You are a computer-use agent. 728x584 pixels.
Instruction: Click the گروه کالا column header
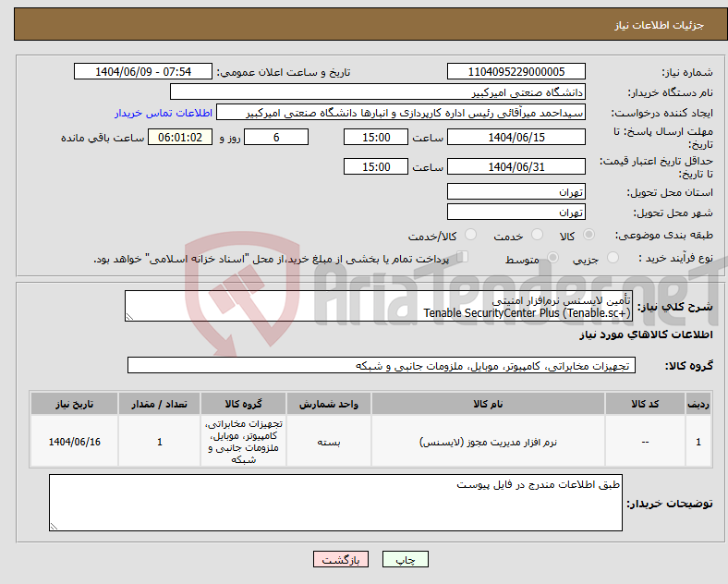tap(243, 404)
